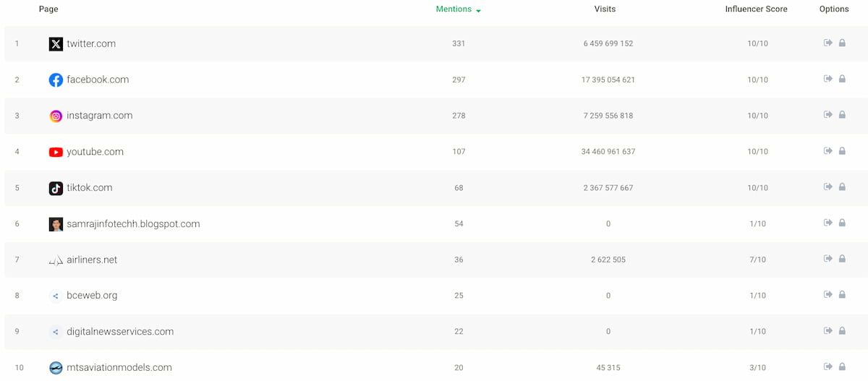This screenshot has width=868, height=381.
Task: Click the mtsaviationmodels.com airplane thumbnail
Action: (x=56, y=368)
